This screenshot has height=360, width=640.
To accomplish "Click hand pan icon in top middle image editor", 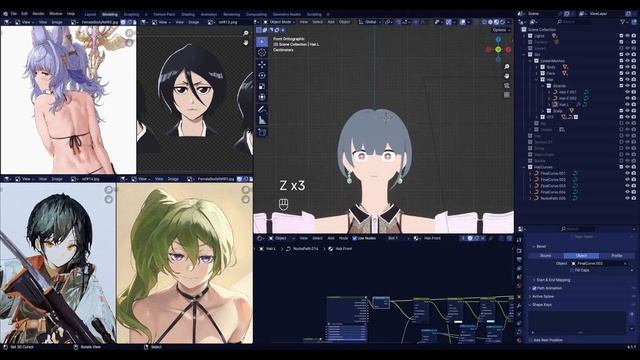I will tap(246, 42).
